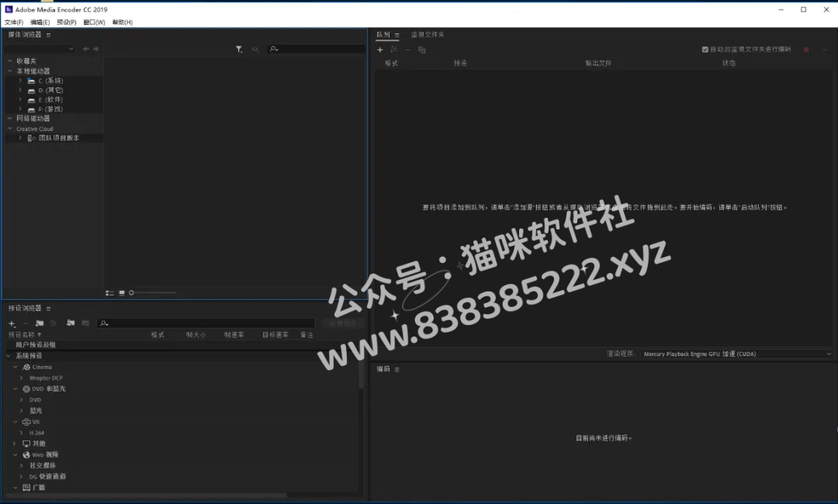This screenshot has width=838, height=504.
Task: Expand the 其他 preset group
Action: 15,444
